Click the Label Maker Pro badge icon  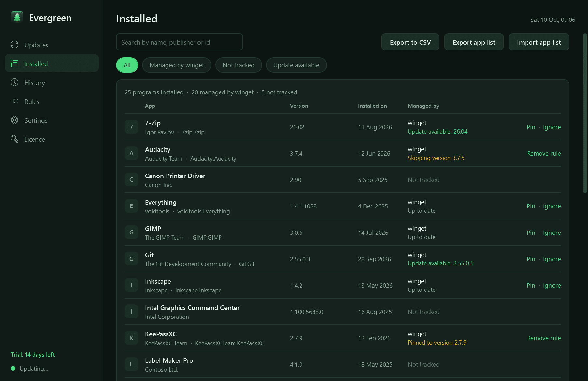pos(131,364)
